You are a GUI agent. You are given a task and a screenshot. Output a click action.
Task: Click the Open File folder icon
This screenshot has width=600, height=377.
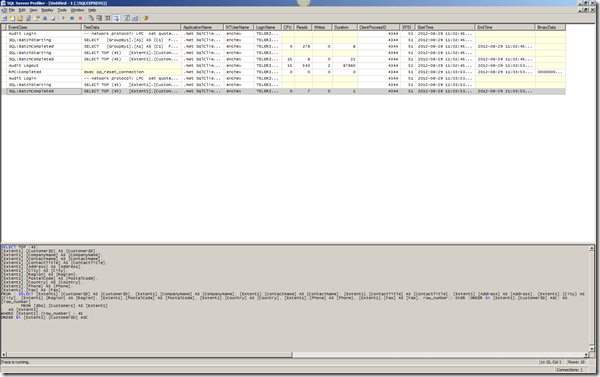[20, 18]
